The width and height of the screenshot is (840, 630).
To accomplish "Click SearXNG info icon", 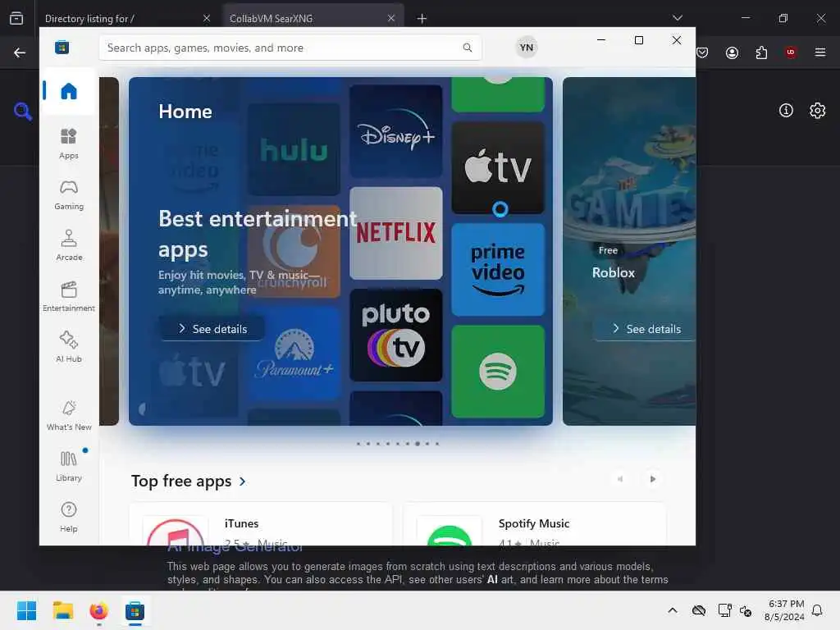I will coord(786,111).
